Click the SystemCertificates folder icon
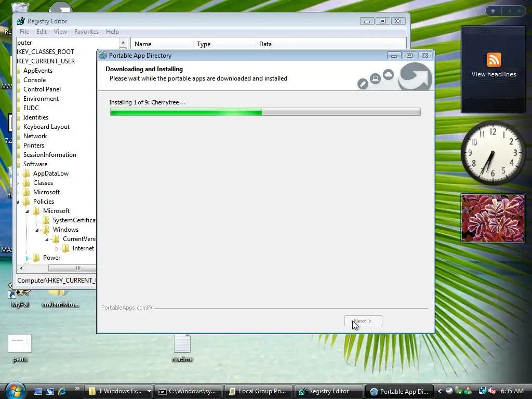Viewport: 532px width, 399px height. tap(46, 220)
